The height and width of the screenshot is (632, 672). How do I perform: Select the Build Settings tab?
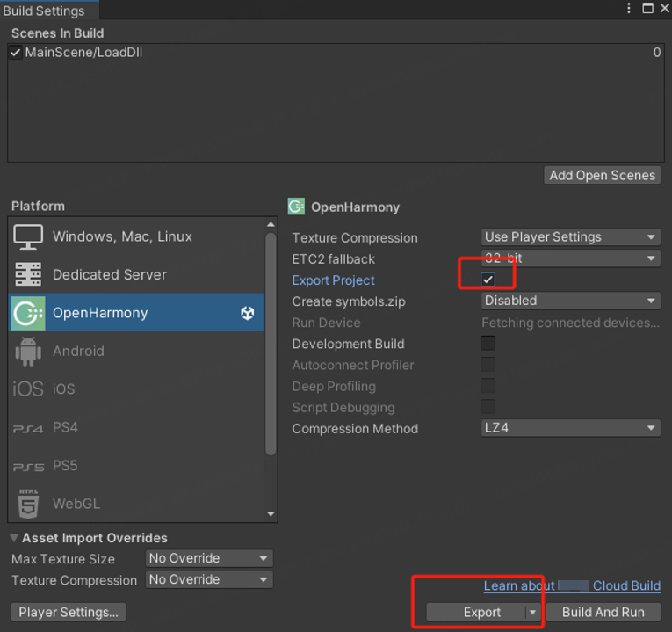click(x=45, y=11)
